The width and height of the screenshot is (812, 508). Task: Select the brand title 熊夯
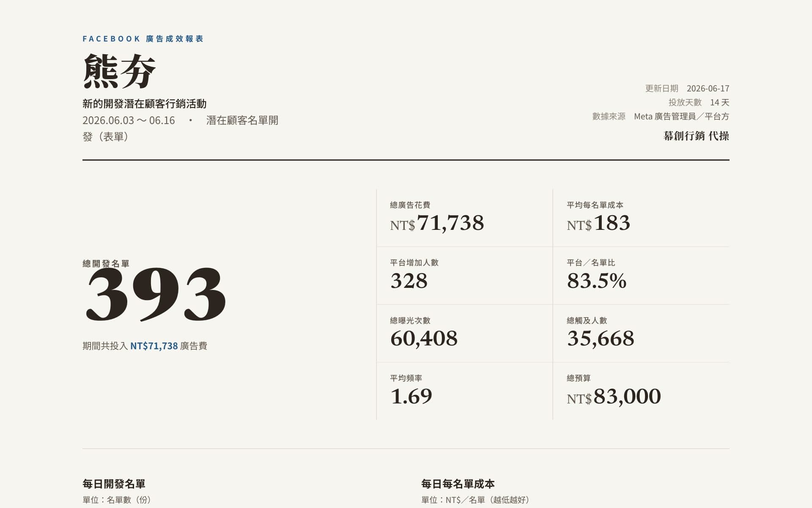pyautogui.click(x=120, y=71)
